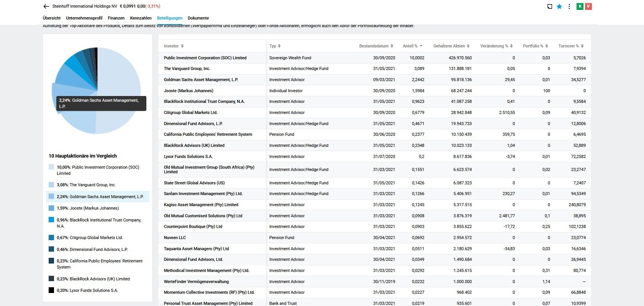Click Steinhoff International Holdings NV title
The image size is (644, 306).
coord(85,6)
